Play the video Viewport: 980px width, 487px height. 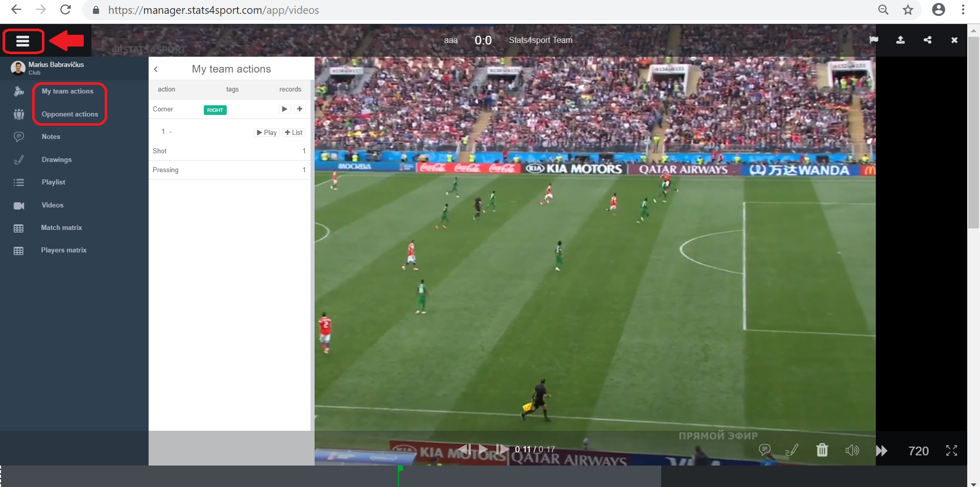click(483, 450)
